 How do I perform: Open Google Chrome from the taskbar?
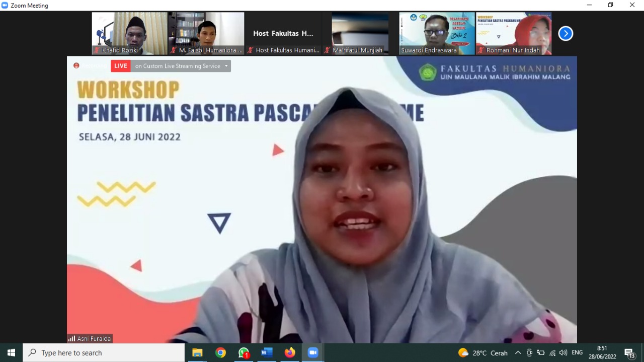pos(221,353)
